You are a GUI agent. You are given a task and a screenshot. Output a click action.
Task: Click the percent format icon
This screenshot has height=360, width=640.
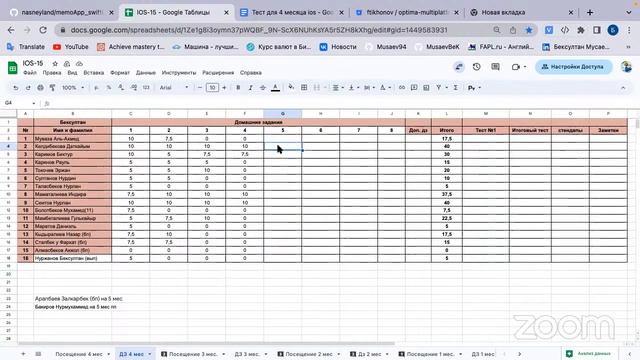tap(109, 88)
